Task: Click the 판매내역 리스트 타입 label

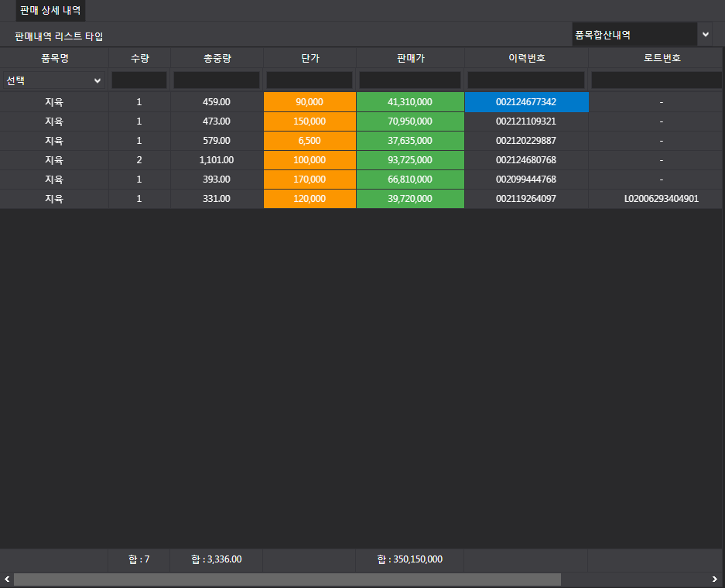Action: 59,36
